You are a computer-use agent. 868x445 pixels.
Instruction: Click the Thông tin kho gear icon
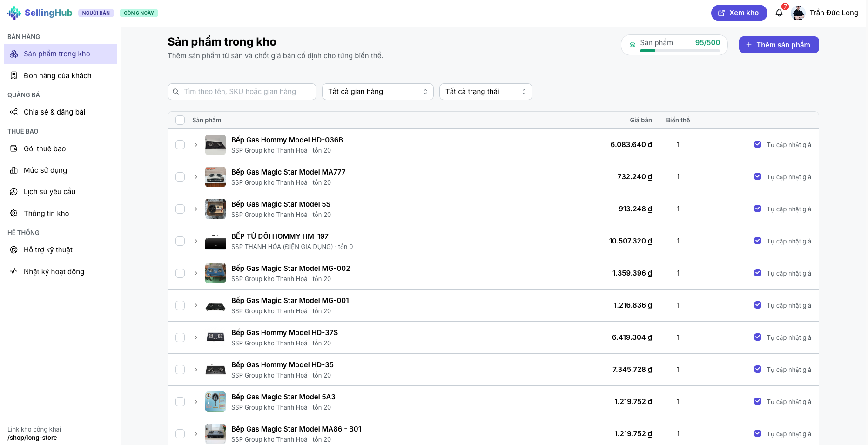14,213
